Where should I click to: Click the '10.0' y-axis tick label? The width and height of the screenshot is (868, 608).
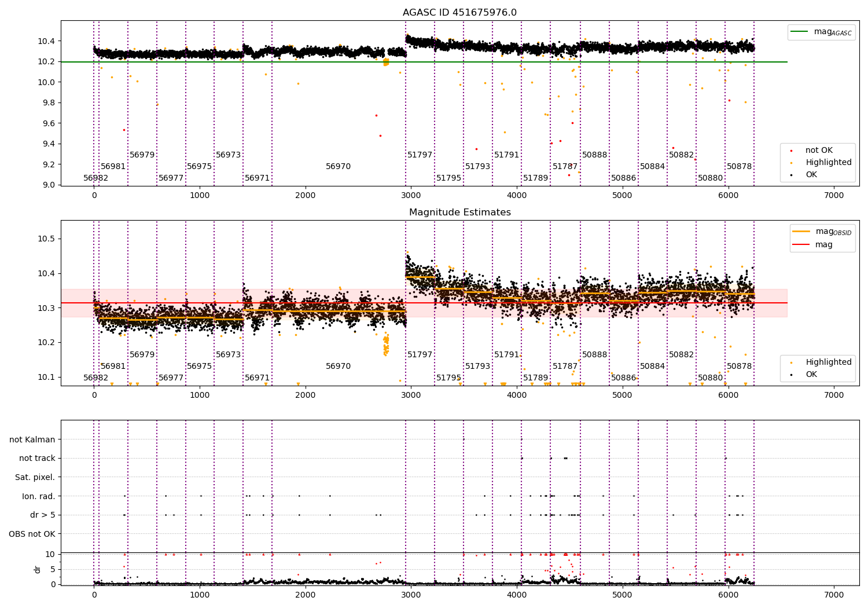[x=47, y=82]
